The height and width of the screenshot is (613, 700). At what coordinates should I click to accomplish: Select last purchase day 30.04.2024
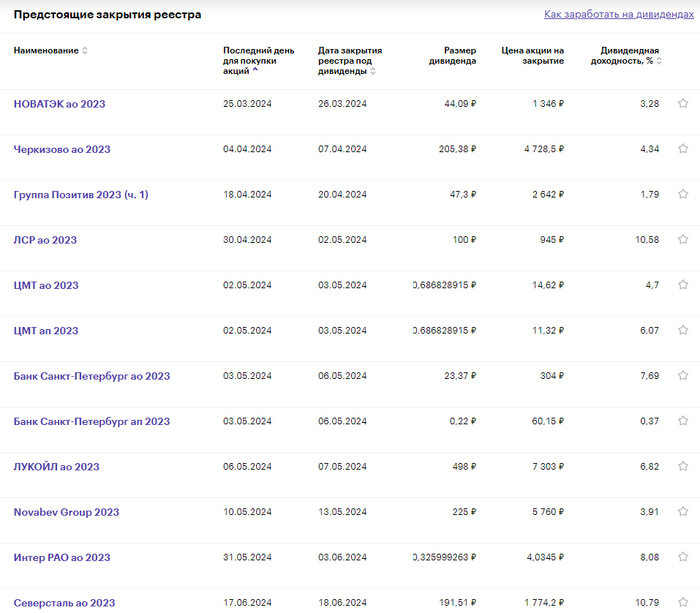pyautogui.click(x=247, y=240)
